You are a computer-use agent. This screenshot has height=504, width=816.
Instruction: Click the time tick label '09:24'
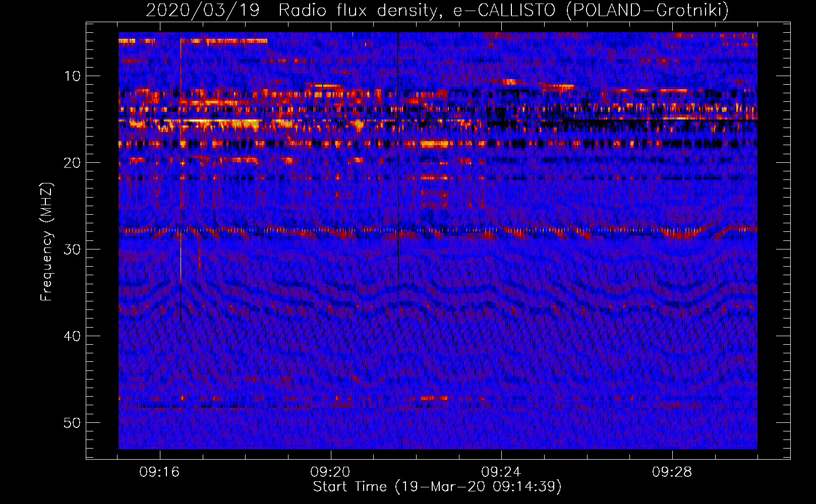coord(501,472)
